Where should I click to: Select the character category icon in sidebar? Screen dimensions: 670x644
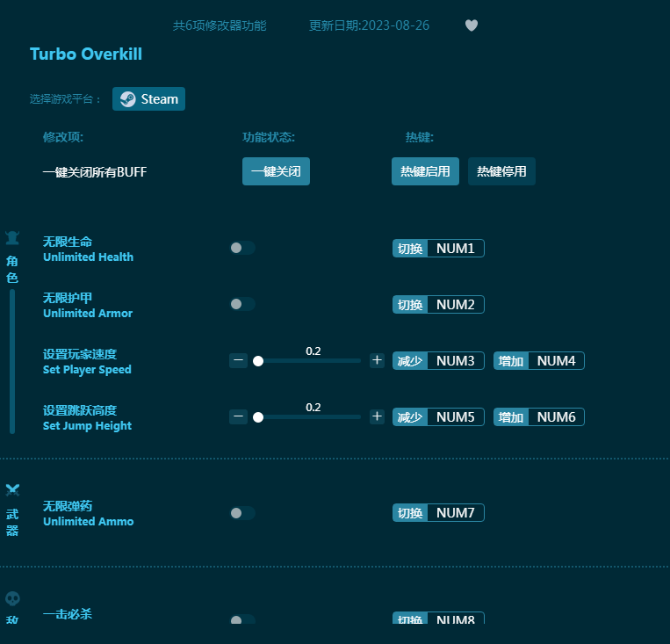12,237
